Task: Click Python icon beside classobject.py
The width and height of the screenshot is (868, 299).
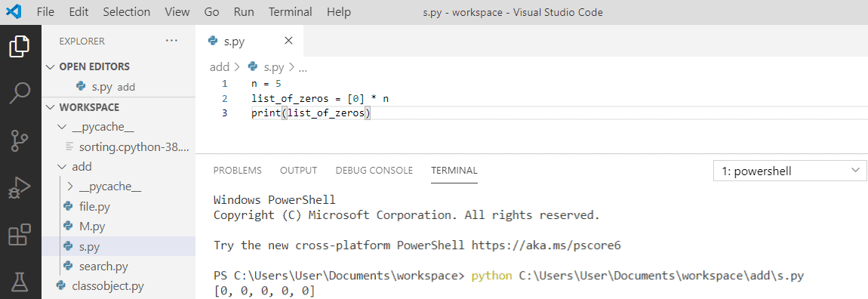Action: 61,286
